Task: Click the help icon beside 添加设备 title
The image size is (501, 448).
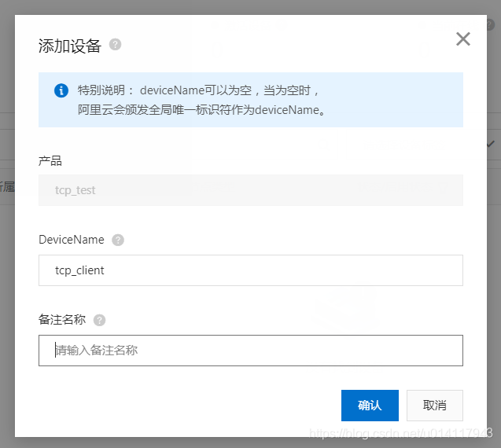Action: tap(115, 44)
